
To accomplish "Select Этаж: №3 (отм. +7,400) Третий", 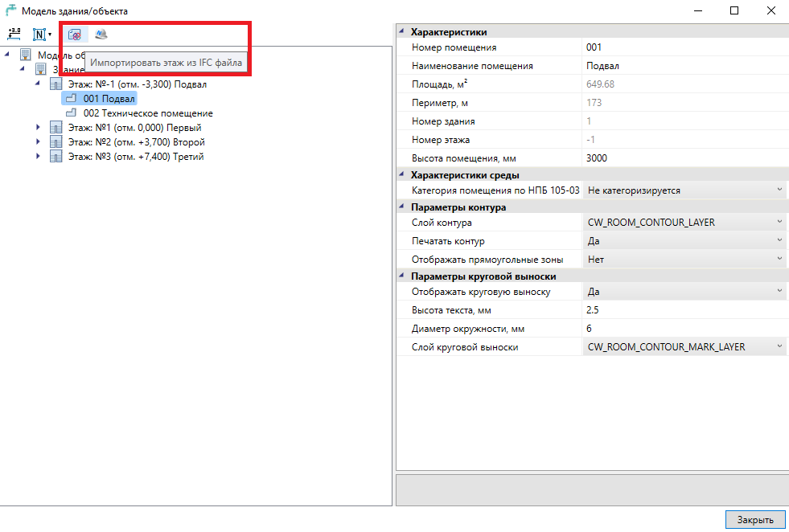I will pyautogui.click(x=136, y=157).
